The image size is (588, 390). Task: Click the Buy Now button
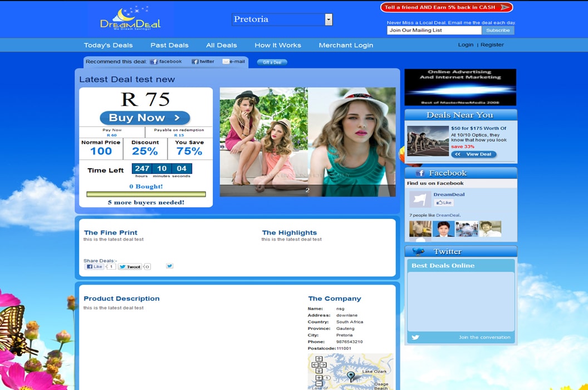click(145, 118)
